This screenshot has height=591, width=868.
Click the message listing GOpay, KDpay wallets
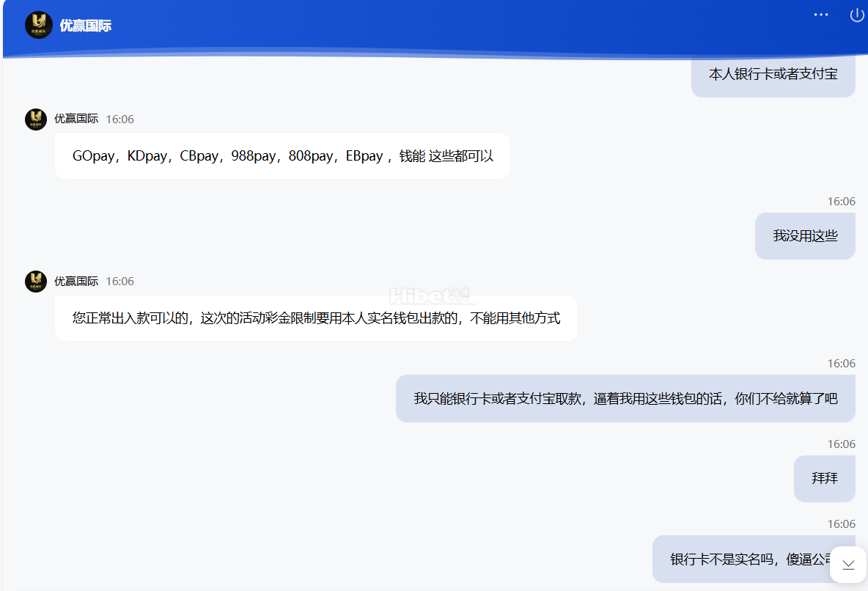pyautogui.click(x=282, y=155)
